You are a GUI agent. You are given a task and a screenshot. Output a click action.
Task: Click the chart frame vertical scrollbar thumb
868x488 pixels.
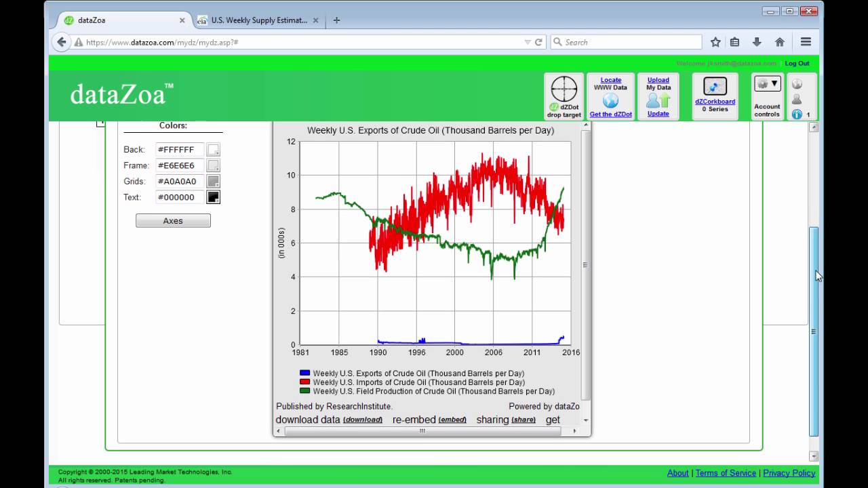586,264
